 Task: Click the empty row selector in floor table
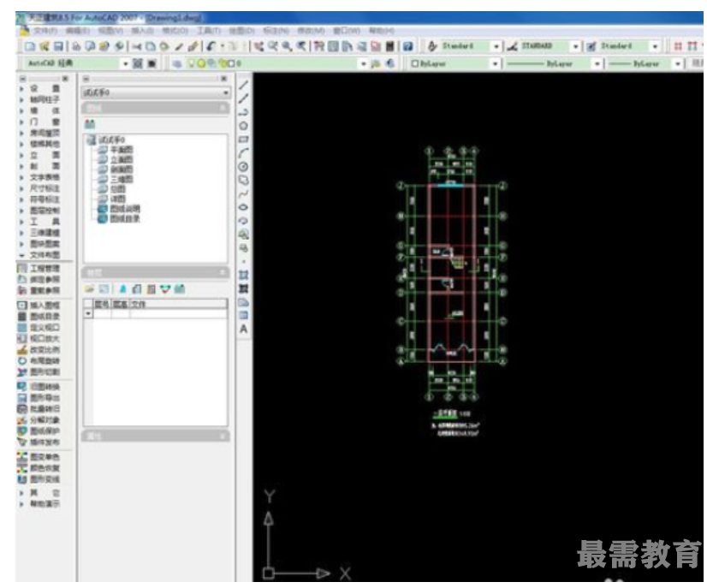point(88,313)
